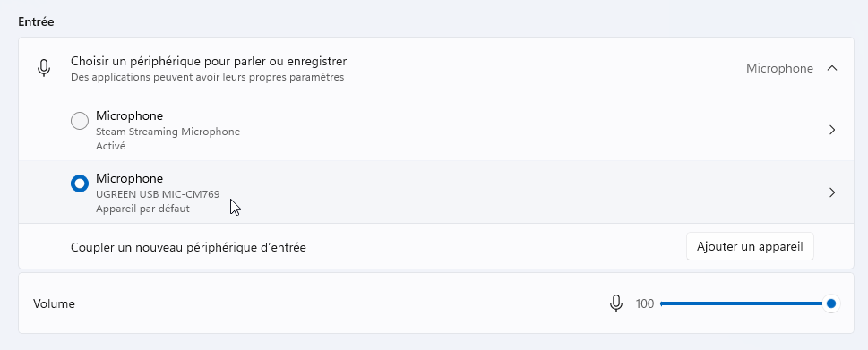
Task: Click the Choisir un périphérique pour parler header
Action: 209,61
